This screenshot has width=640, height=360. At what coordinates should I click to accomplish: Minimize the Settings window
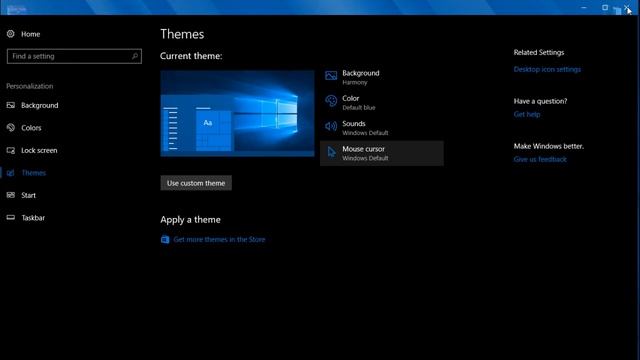click(x=584, y=7)
